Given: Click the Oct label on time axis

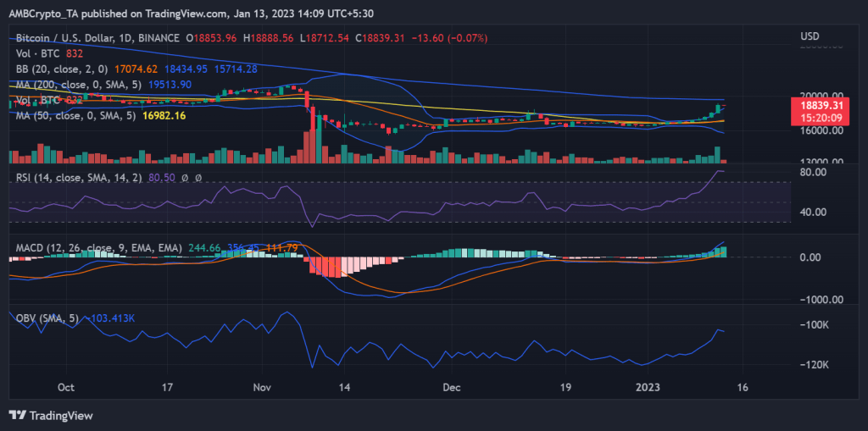Looking at the screenshot, I should point(66,387).
